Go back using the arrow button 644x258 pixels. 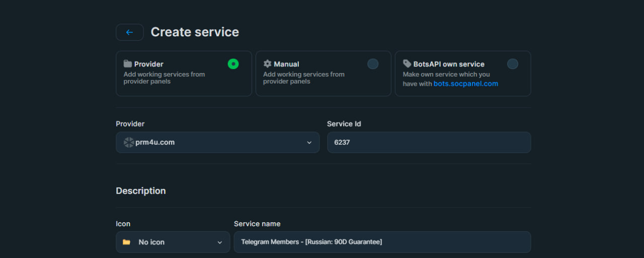[130, 32]
